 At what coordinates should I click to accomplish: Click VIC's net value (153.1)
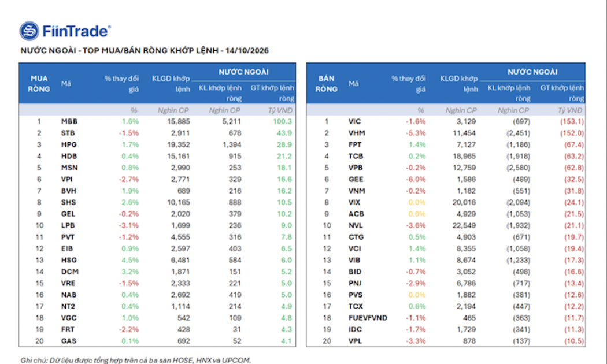click(572, 121)
